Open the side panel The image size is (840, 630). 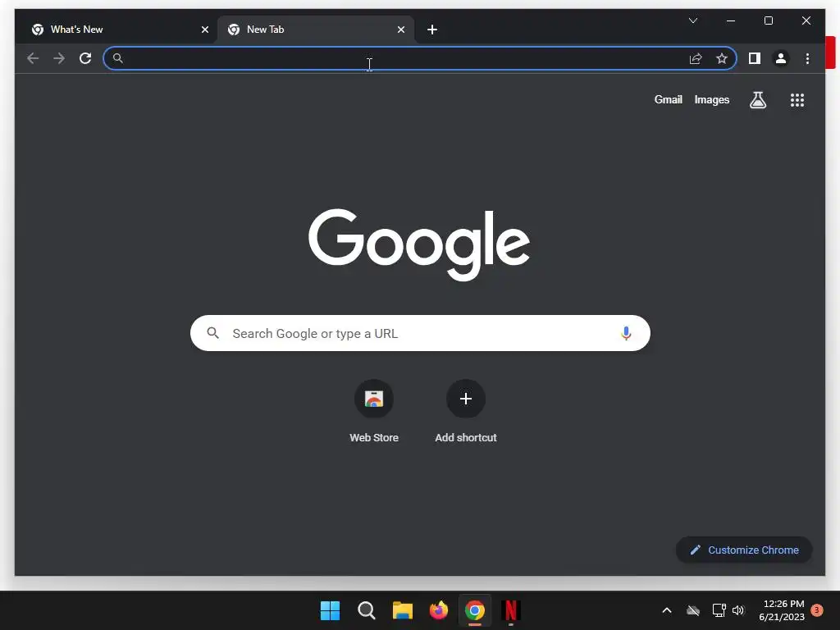755,58
